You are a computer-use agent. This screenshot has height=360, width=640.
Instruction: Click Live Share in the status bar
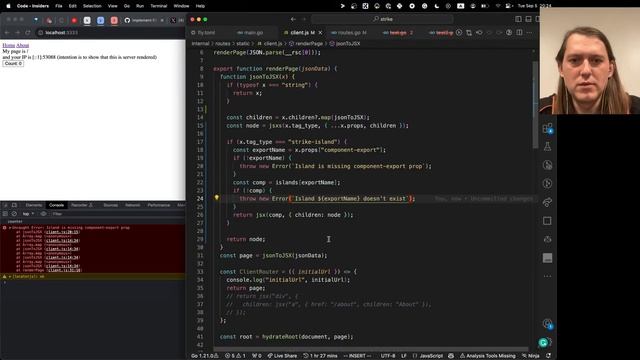pos(282,356)
